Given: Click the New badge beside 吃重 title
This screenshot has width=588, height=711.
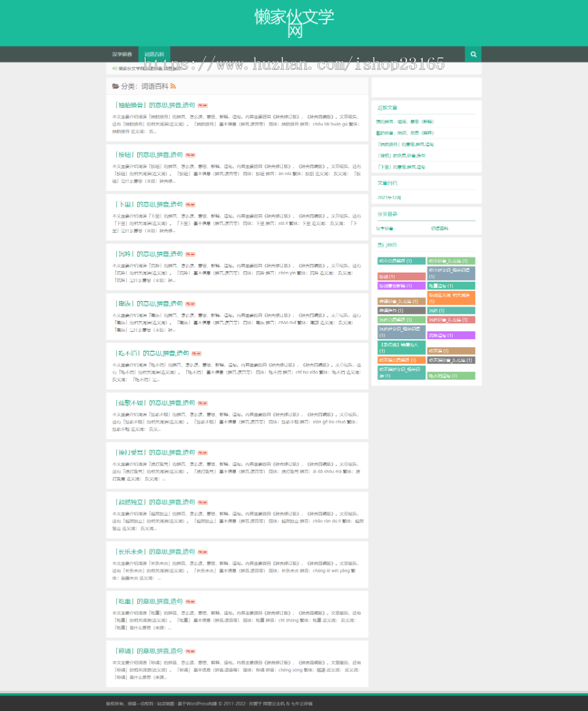Looking at the screenshot, I should pos(190,602).
